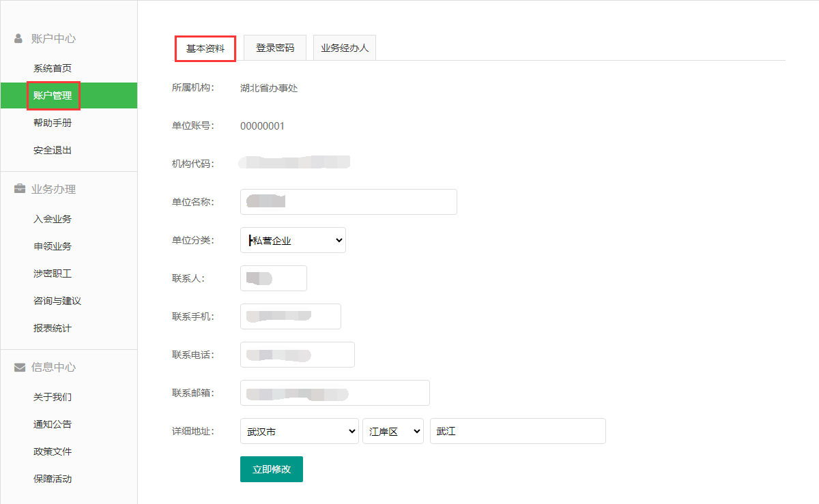Click the 信息中心 section header
This screenshot has height=504, width=819.
(53, 367)
